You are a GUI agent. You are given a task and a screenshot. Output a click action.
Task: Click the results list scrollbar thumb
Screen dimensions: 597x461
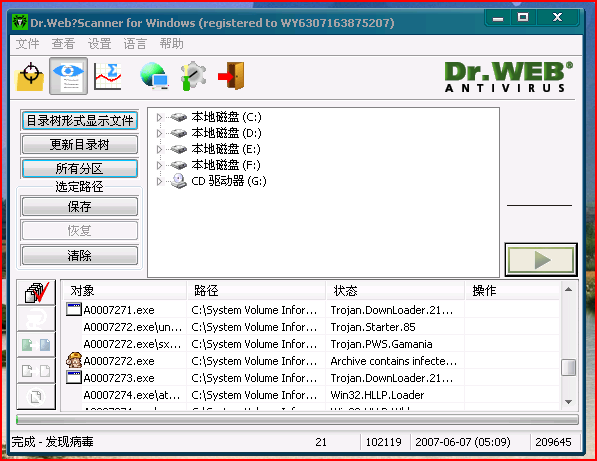click(568, 367)
